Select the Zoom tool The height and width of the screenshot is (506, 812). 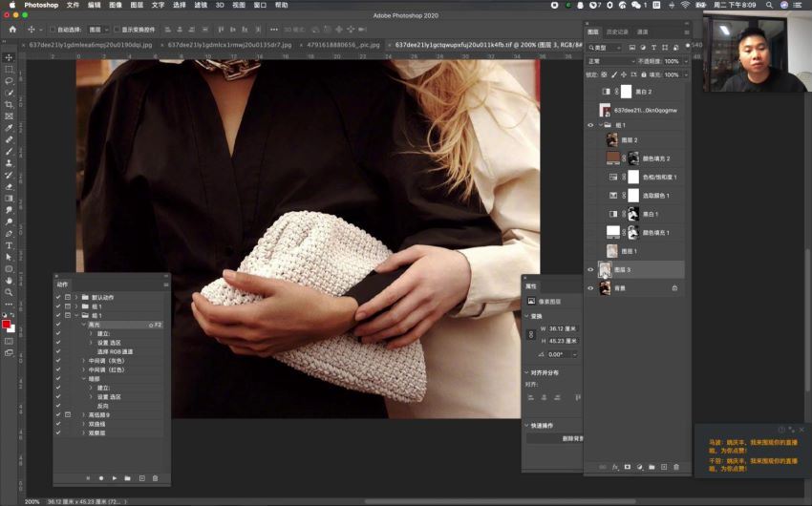[x=9, y=292]
